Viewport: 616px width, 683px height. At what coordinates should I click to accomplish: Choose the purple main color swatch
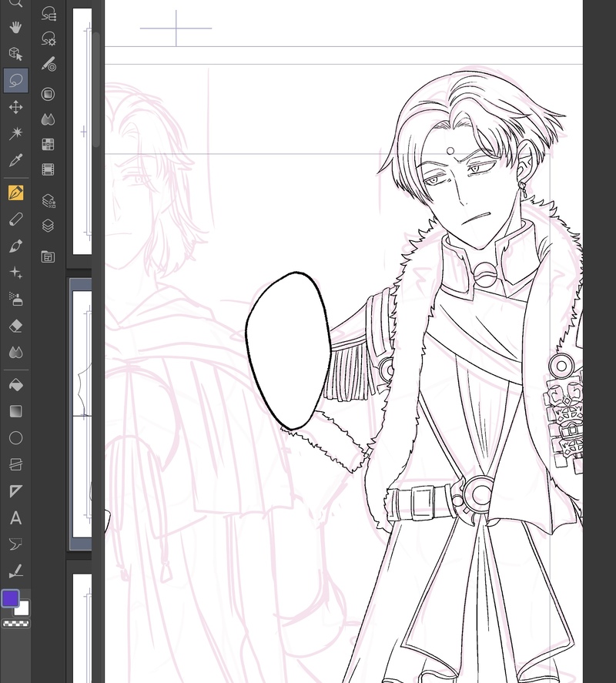pos(11,598)
